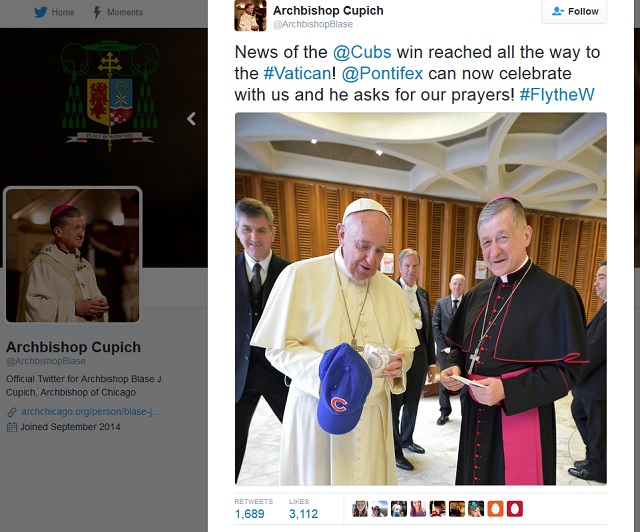
Task: Open the @Pontifex mention link
Action: tap(382, 73)
